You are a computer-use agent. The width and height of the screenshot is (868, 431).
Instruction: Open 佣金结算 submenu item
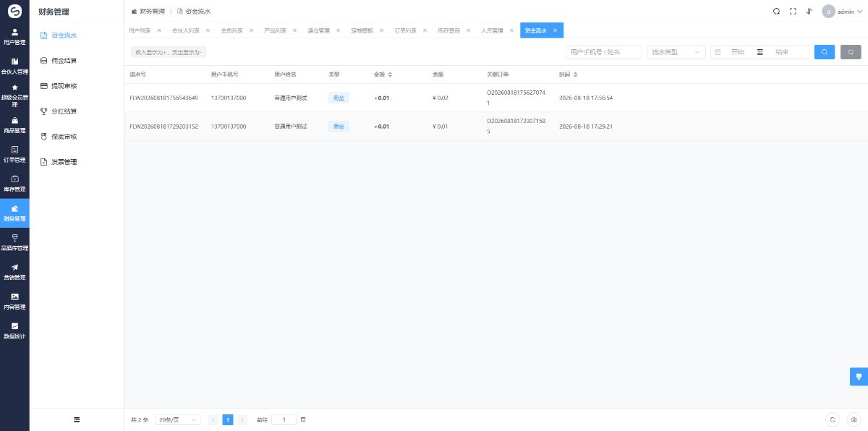[77, 60]
